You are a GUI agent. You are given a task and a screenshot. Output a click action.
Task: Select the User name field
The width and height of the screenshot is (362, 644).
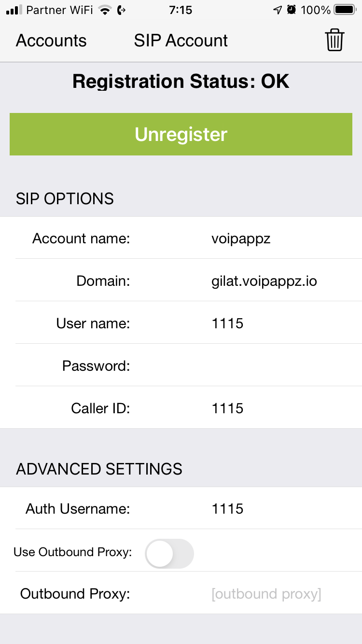[x=282, y=323]
